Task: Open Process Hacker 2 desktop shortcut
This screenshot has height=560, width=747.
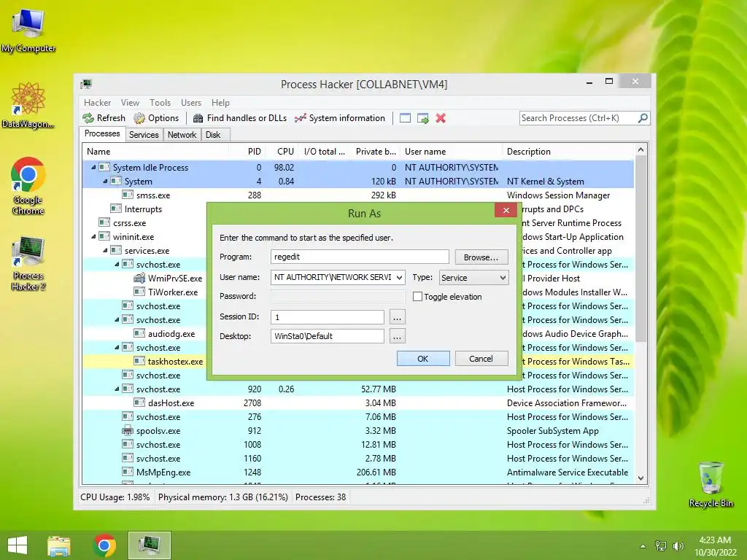Action: (28, 263)
